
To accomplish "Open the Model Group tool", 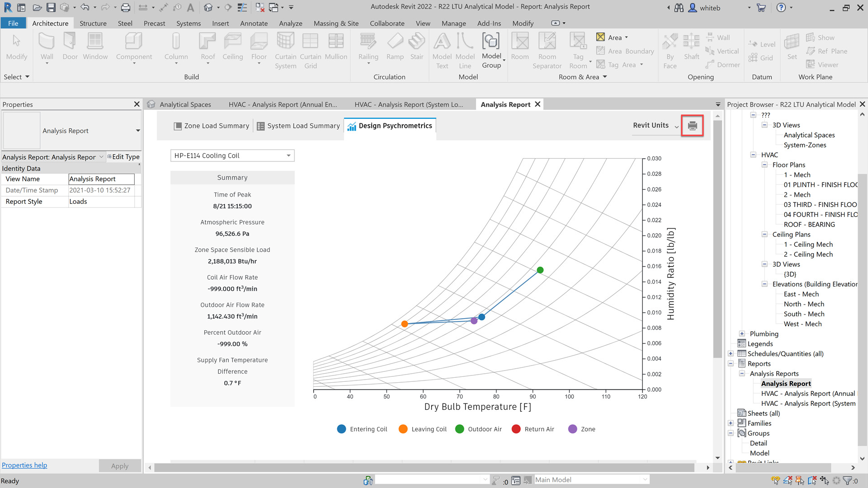I will (x=491, y=51).
